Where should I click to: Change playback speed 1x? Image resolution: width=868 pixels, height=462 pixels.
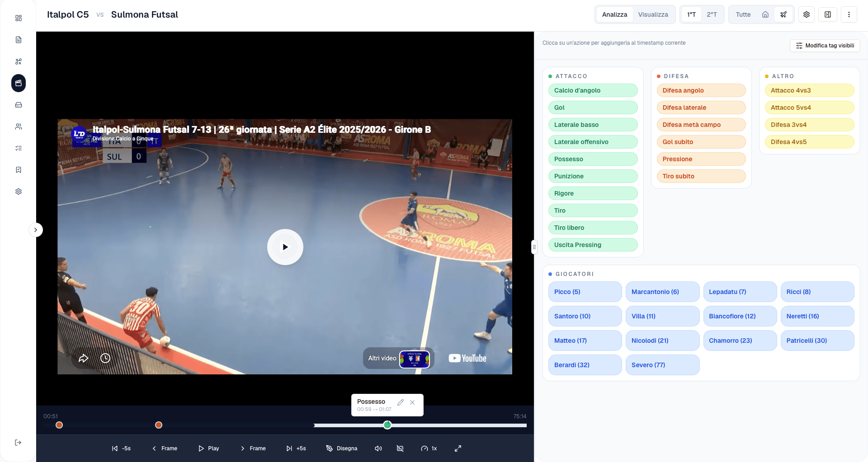(x=429, y=448)
